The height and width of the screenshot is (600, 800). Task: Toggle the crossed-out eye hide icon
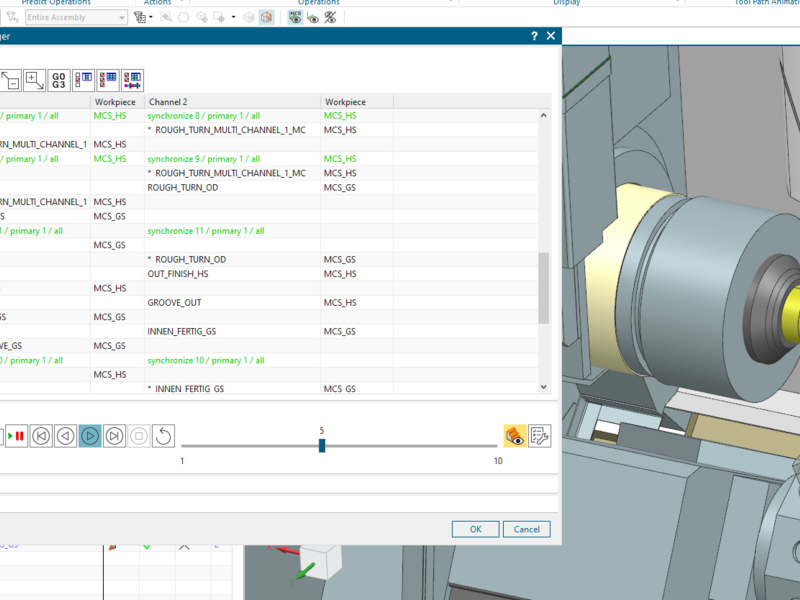pos(331,17)
